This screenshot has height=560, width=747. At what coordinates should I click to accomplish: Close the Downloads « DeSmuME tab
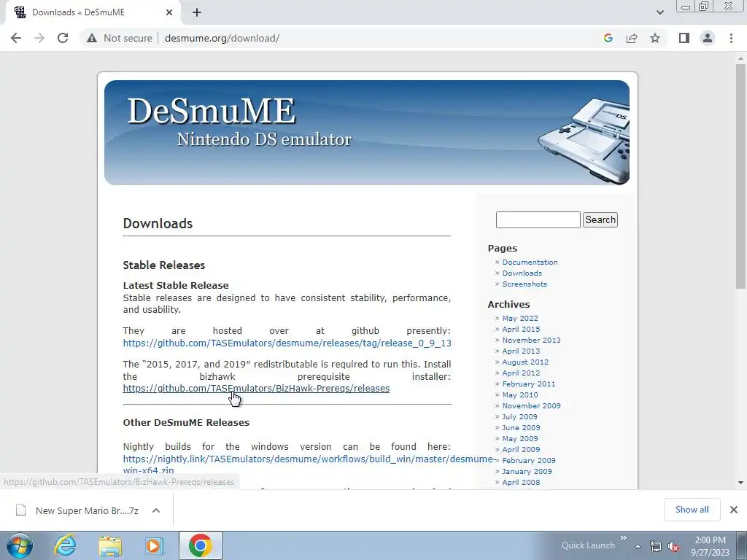coord(169,12)
